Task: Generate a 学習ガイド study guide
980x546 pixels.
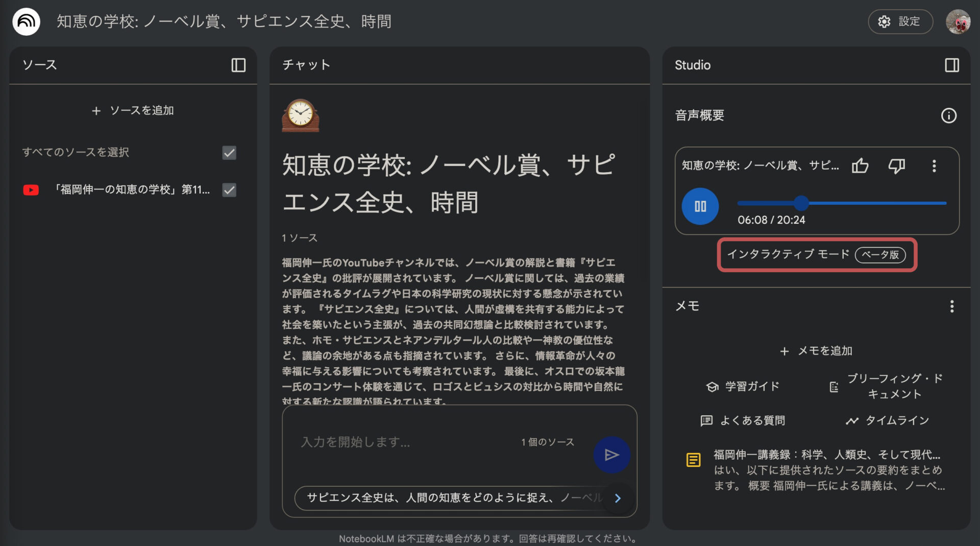Action: [743, 387]
